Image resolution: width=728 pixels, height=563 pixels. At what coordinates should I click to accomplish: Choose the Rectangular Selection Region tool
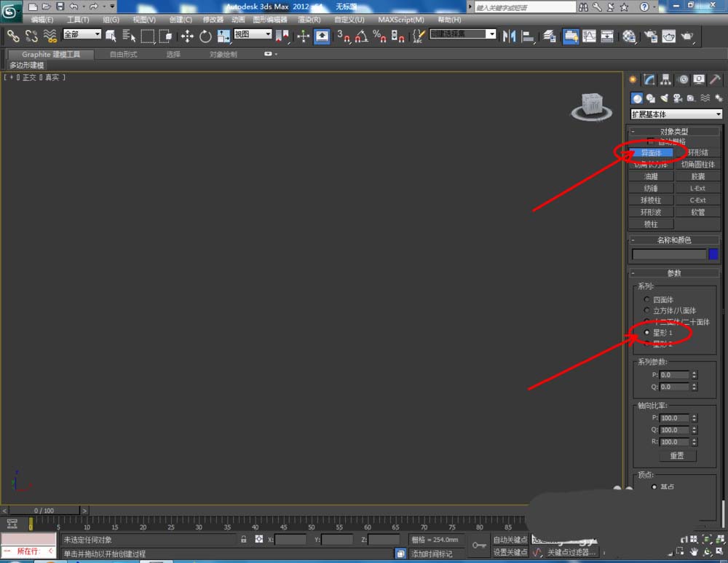point(148,36)
